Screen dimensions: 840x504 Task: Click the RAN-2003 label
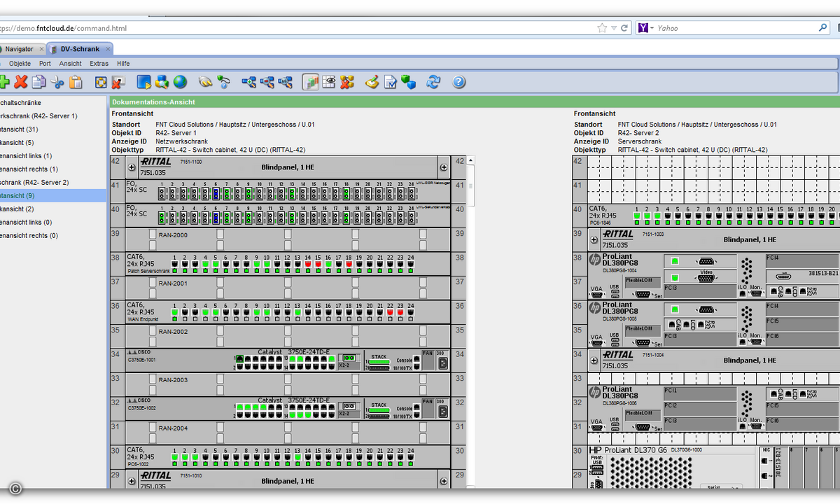(173, 380)
